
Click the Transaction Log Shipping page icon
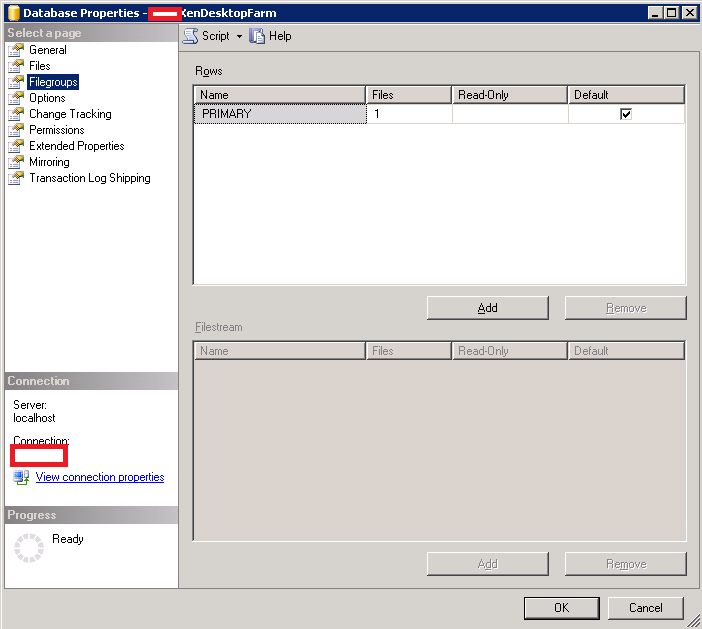(16, 178)
